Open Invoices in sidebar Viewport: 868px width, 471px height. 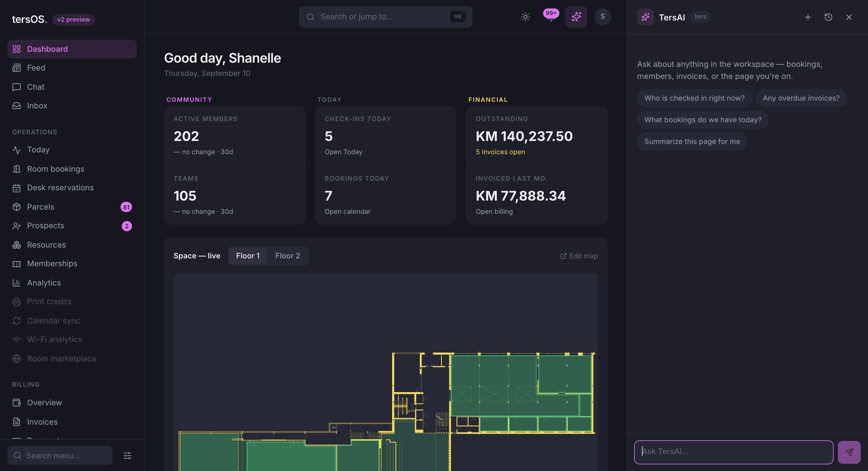[72, 422]
